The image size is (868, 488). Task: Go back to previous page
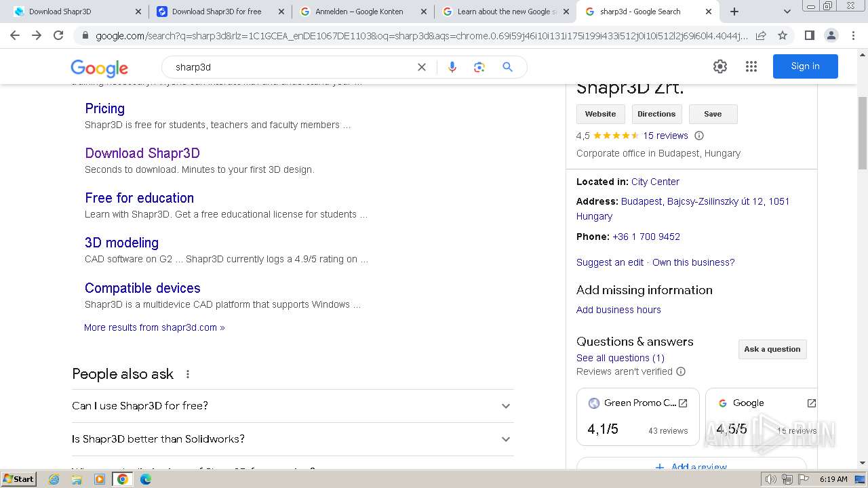15,35
